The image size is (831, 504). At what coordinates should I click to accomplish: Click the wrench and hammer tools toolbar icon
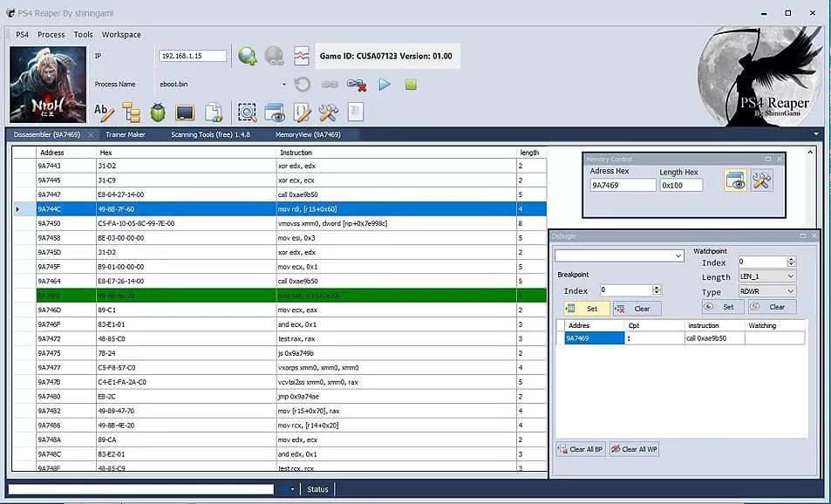328,112
